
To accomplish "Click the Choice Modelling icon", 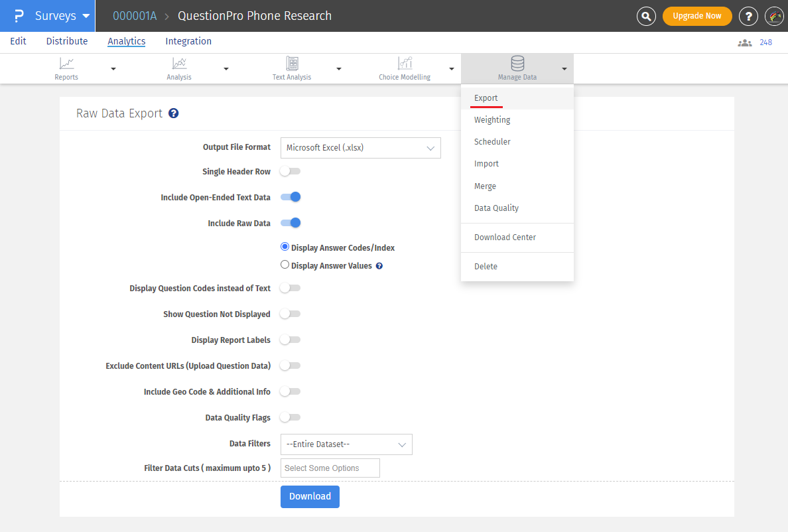I will (405, 64).
